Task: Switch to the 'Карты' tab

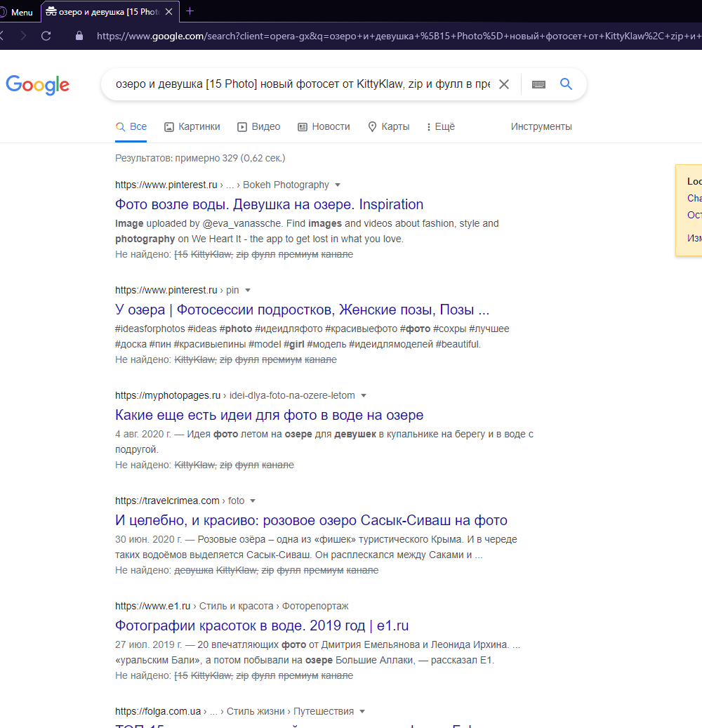Action: pyautogui.click(x=389, y=127)
